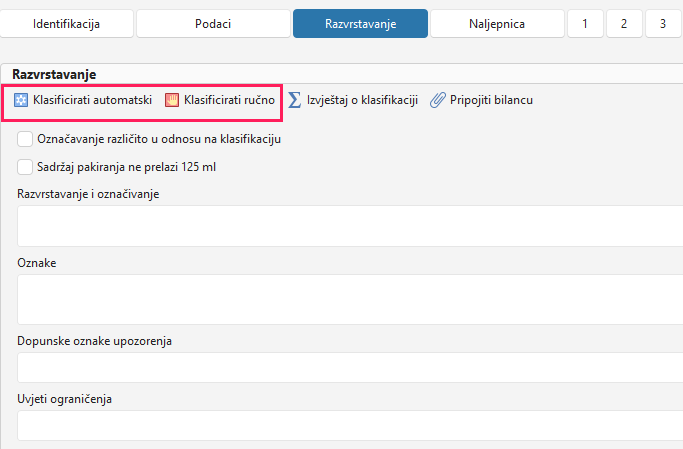Click the Klasificirati automatski gear icon
Screen dimensions: 683x449
point(20,100)
